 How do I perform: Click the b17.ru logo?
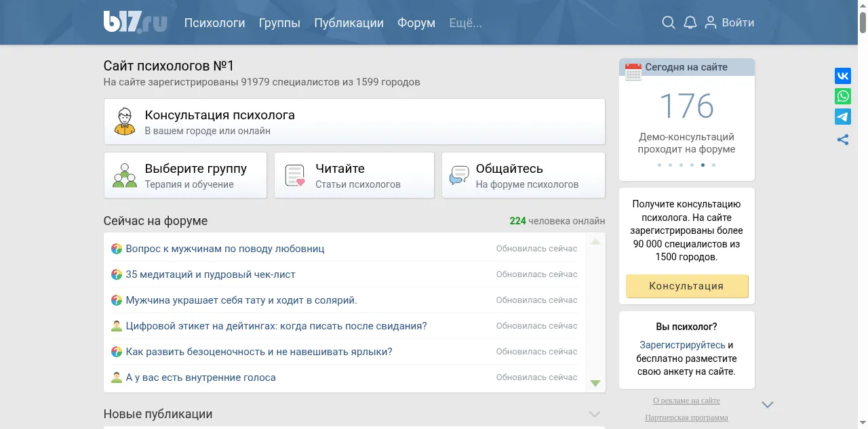135,22
